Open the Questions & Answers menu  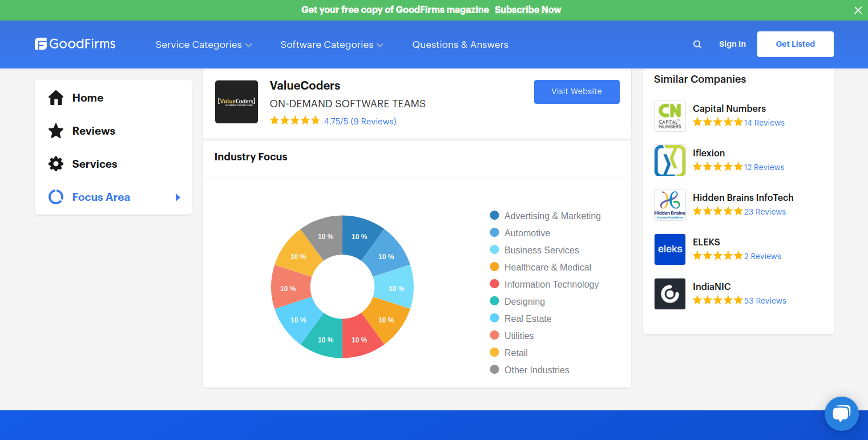pos(460,45)
